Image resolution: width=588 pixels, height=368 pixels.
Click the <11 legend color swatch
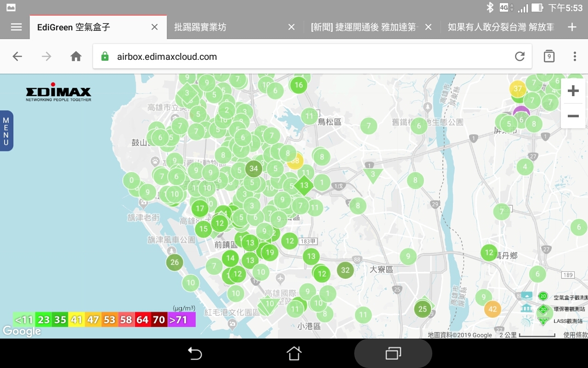tap(23, 319)
